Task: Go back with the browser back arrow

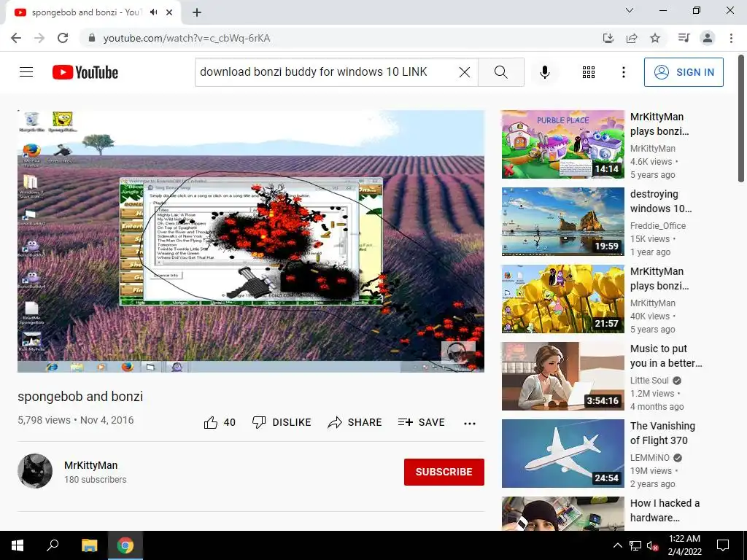Action: click(x=16, y=38)
